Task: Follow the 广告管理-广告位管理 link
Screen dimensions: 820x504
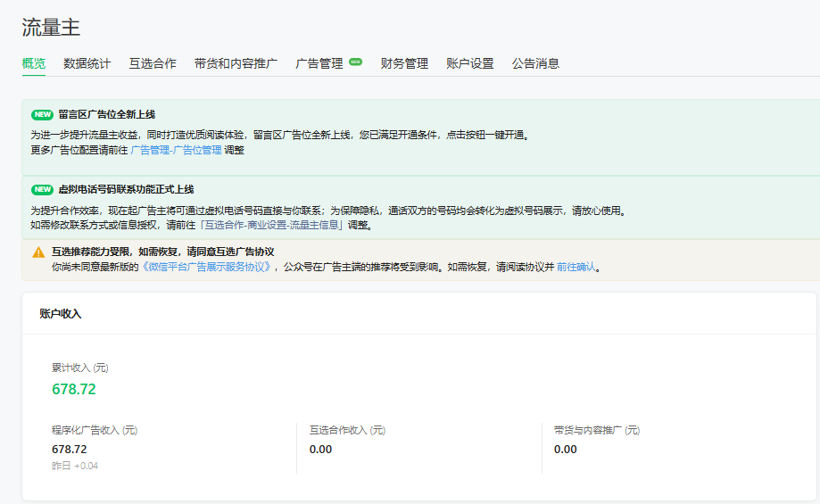Action: [176, 151]
